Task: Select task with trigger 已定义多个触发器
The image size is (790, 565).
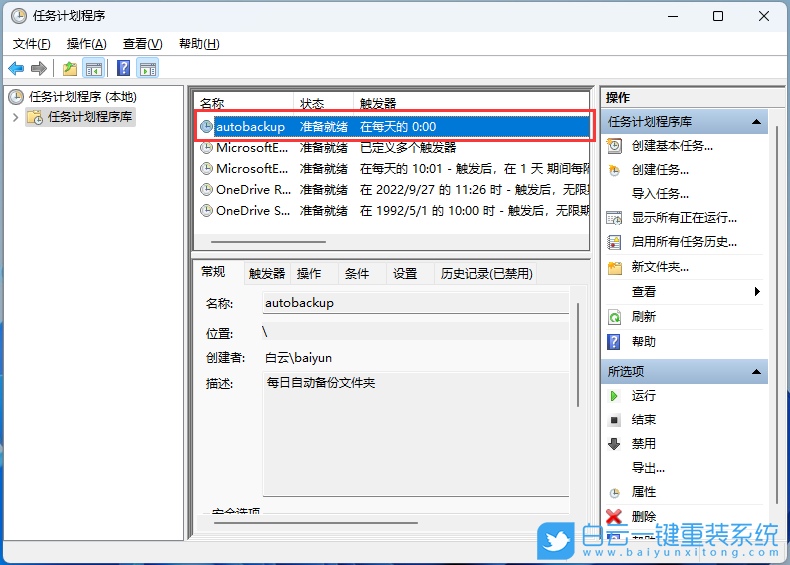Action: click(x=393, y=148)
